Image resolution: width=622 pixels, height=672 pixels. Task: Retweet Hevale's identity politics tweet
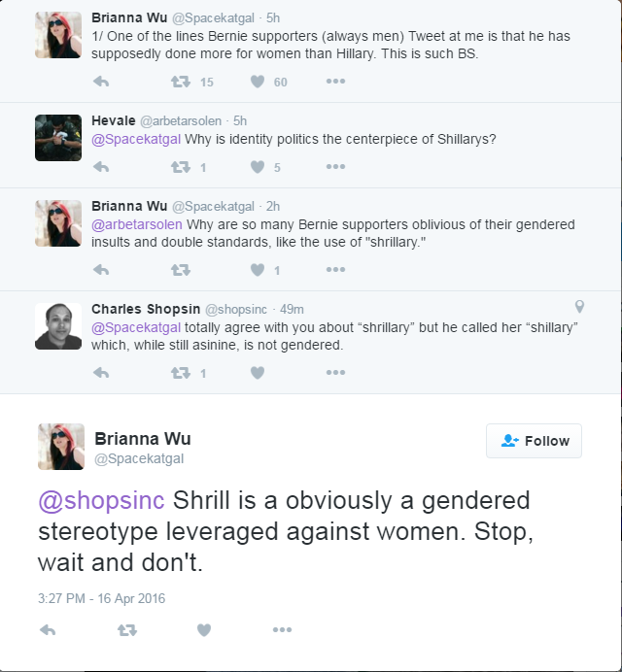pos(181,167)
